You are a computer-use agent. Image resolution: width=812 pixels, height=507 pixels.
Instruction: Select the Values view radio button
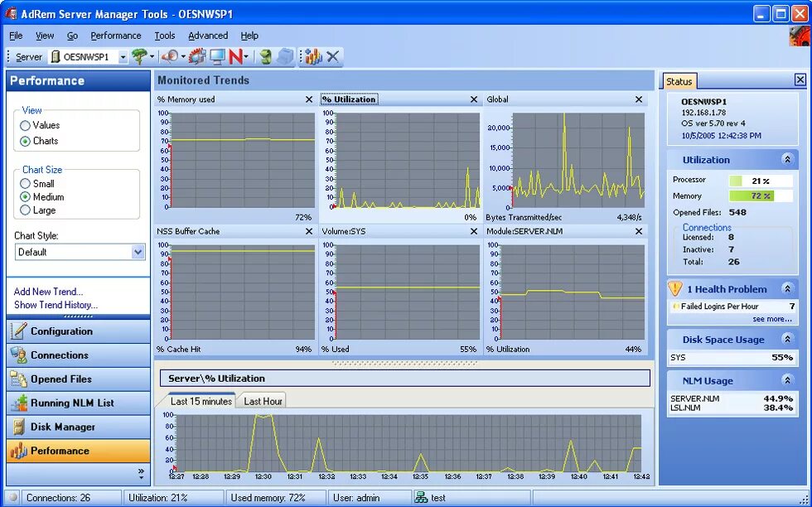(25, 125)
